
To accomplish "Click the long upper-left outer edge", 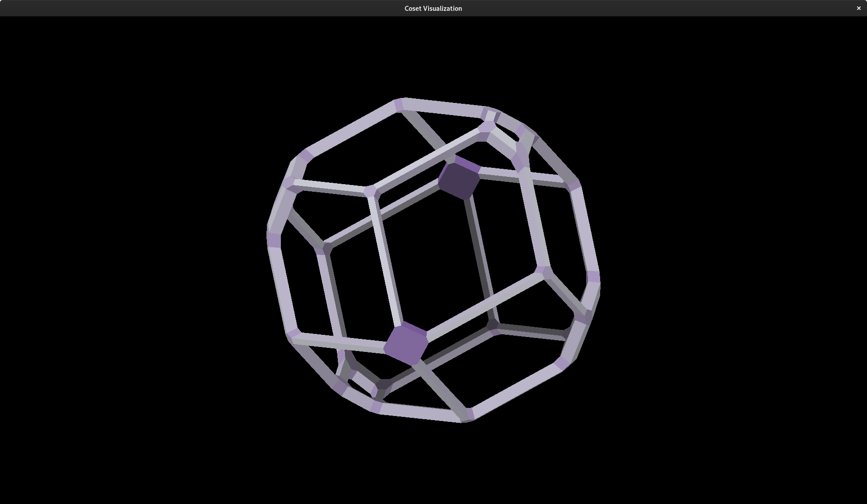I will (x=351, y=130).
